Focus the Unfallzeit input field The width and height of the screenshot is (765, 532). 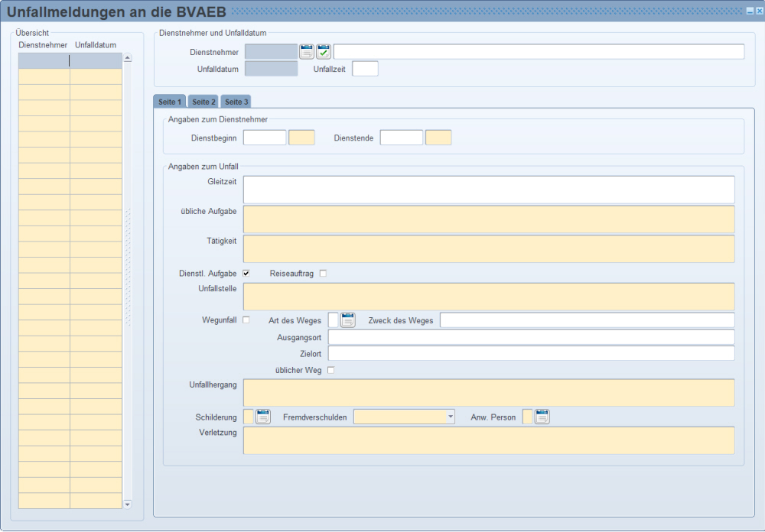click(366, 69)
